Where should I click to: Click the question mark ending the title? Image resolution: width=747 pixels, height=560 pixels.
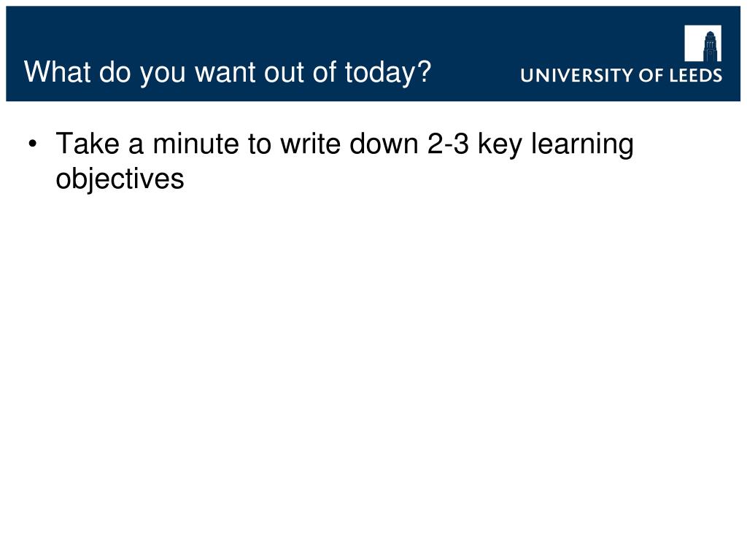click(x=423, y=71)
